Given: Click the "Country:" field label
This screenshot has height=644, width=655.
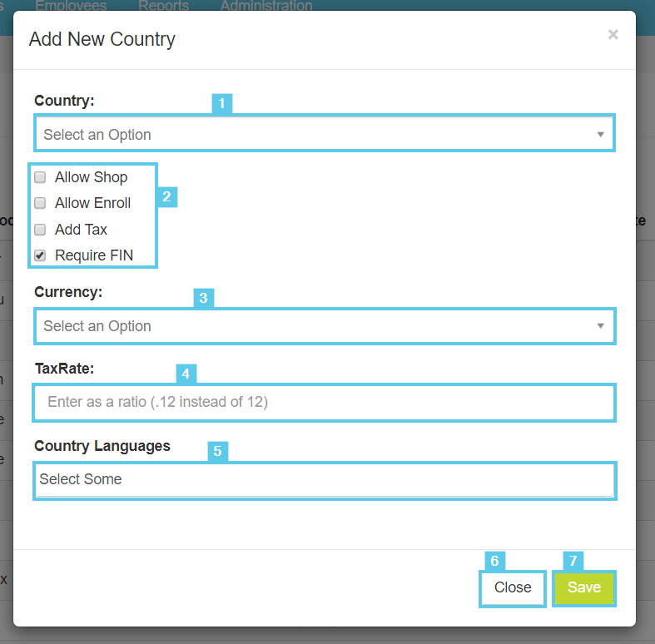Looking at the screenshot, I should (x=65, y=101).
